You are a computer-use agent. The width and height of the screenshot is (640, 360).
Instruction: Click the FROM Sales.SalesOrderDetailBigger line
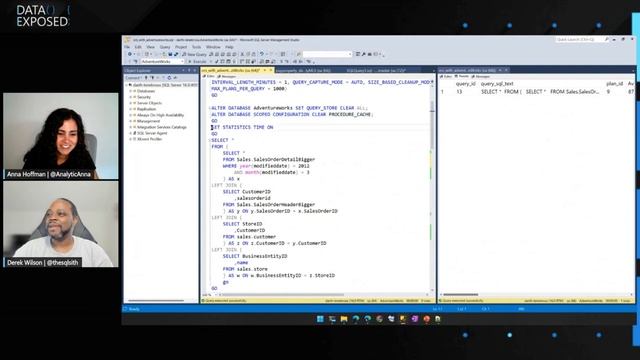pyautogui.click(x=269, y=160)
